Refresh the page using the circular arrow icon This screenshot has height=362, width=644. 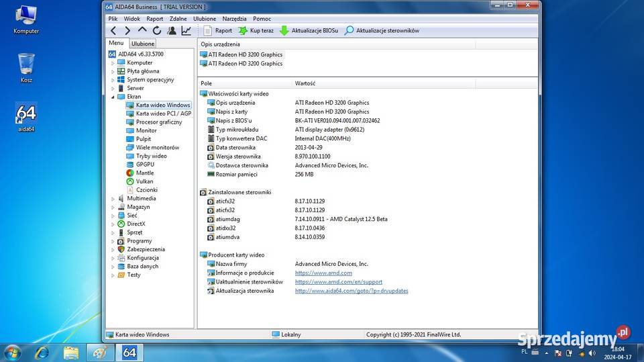pyautogui.click(x=157, y=30)
